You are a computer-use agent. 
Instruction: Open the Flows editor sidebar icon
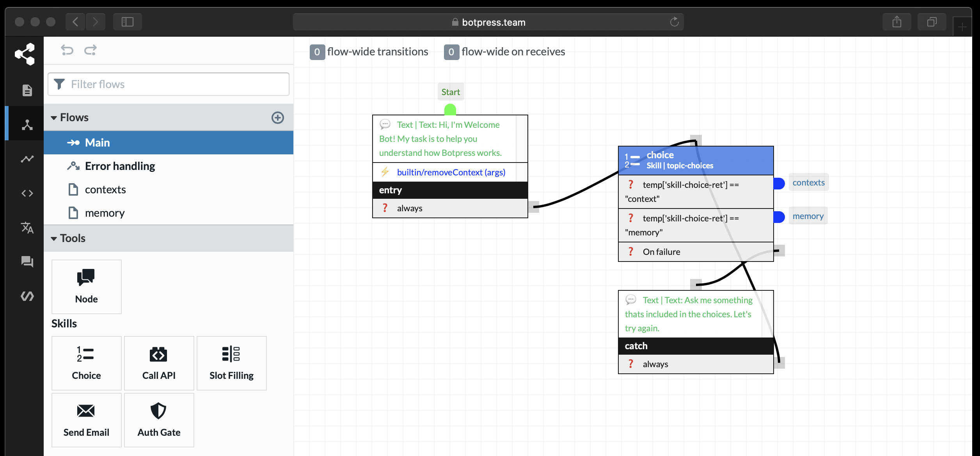click(x=27, y=125)
